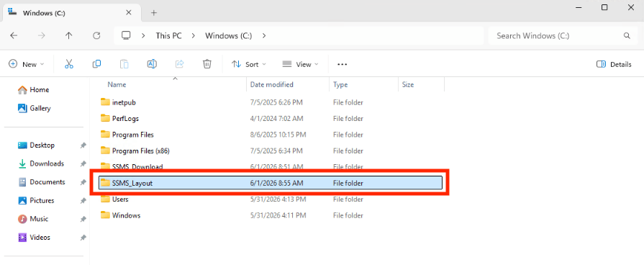Unpin Pictures using its pin icon

(x=83, y=201)
